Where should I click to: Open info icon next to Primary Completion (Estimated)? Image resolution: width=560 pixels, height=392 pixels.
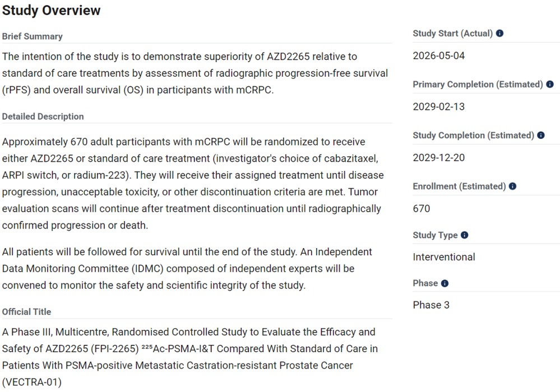click(550, 84)
